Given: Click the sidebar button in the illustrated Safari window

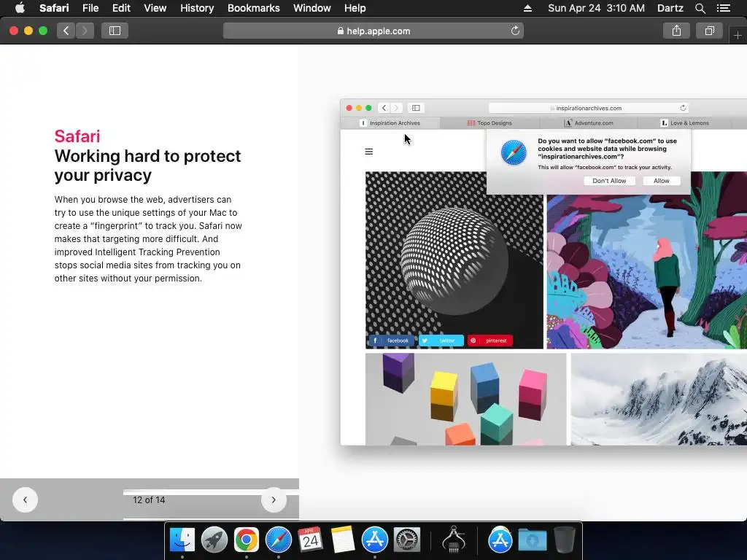Looking at the screenshot, I should pyautogui.click(x=416, y=108).
